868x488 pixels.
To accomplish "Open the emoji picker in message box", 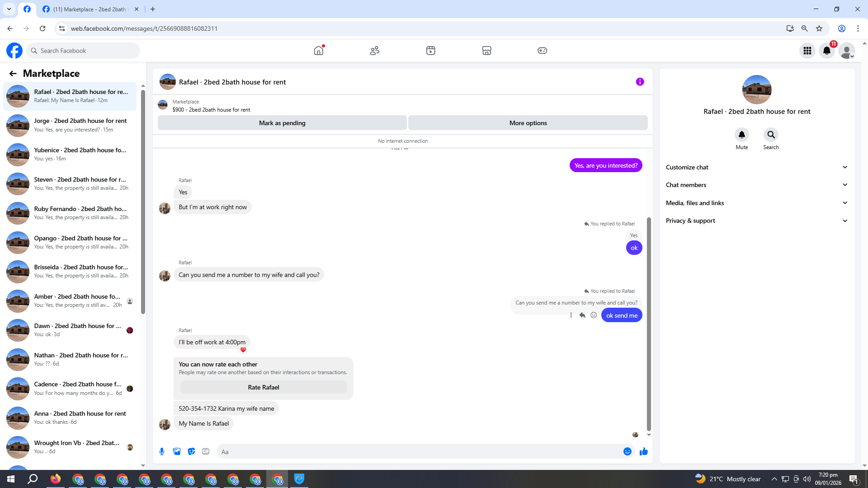I will (627, 451).
